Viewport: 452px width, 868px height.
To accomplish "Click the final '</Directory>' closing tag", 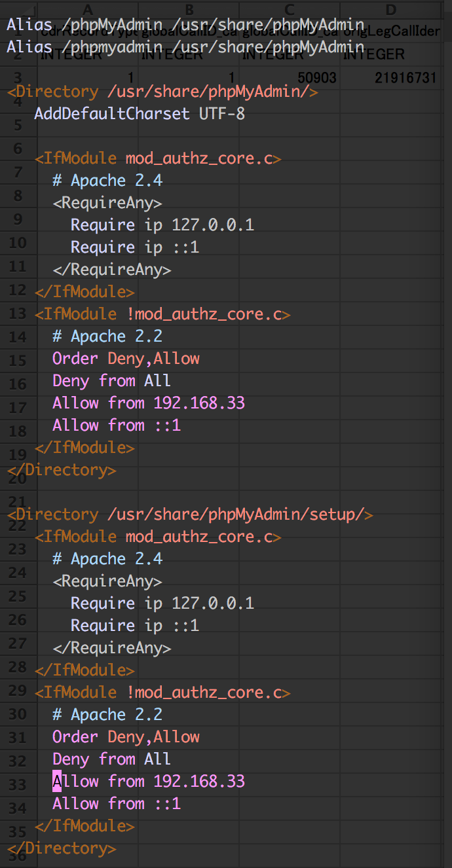I will tap(62, 848).
